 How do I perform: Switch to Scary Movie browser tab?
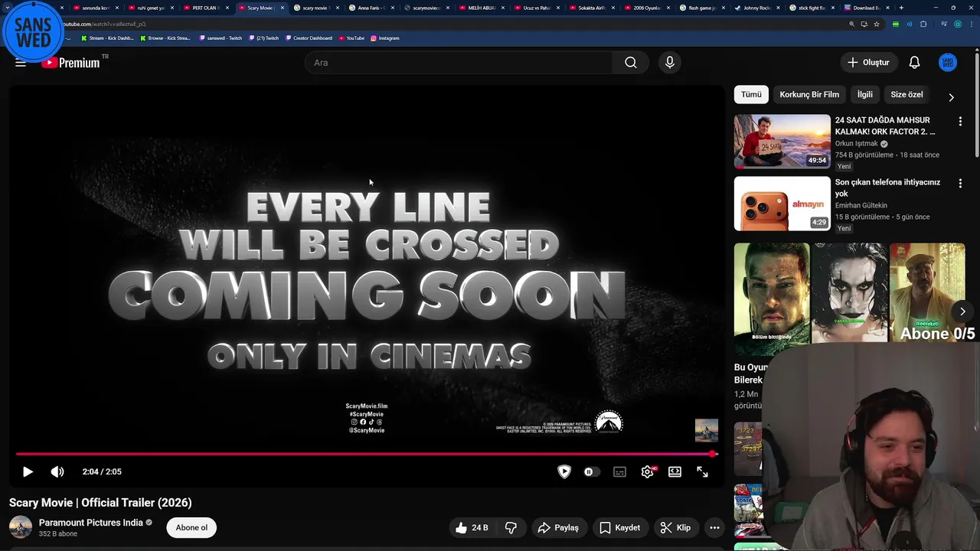260,8
